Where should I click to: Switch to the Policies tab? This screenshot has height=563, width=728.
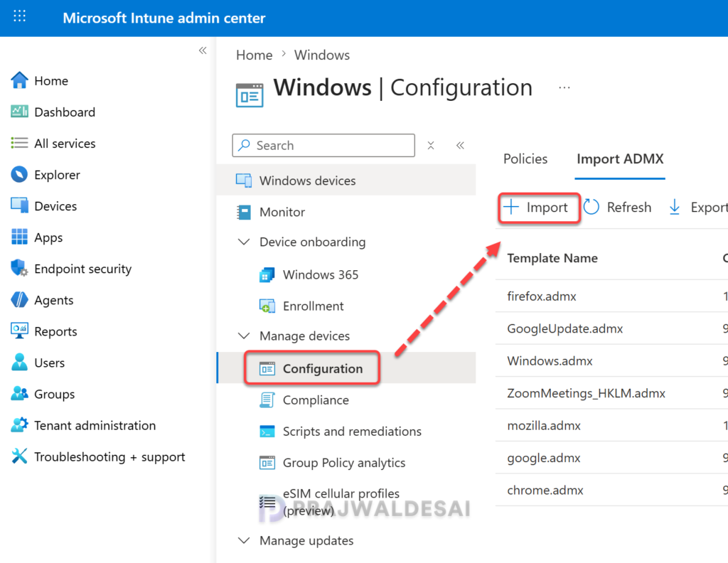[525, 159]
